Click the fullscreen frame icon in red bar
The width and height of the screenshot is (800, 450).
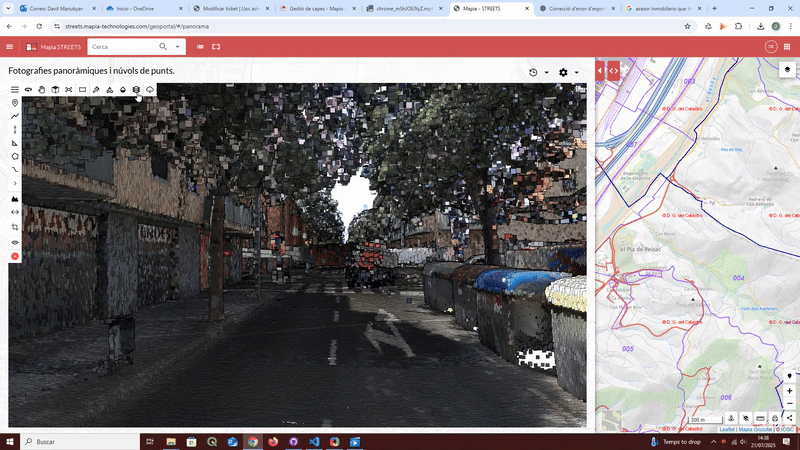216,46
